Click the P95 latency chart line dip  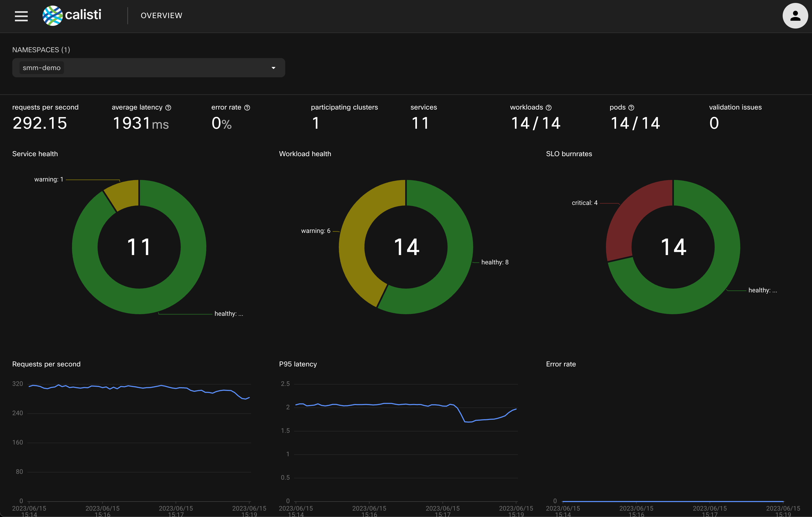coord(469,422)
